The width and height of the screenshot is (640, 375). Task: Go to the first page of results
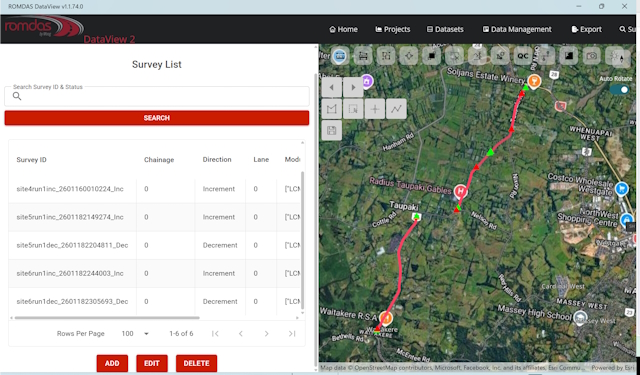tap(215, 333)
